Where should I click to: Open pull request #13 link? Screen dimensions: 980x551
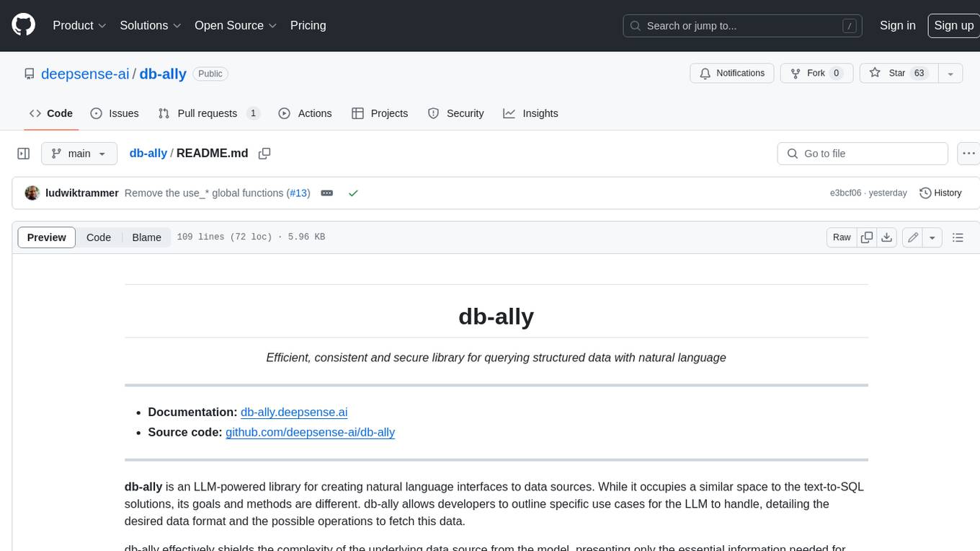point(299,193)
